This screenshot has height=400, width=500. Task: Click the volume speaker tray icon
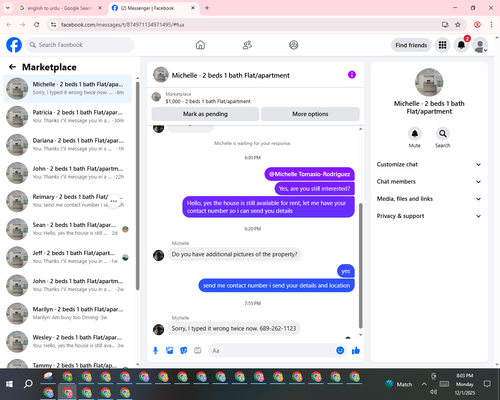coord(433,392)
